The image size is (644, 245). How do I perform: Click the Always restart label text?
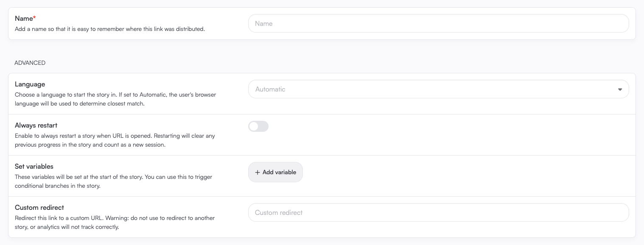tap(36, 125)
